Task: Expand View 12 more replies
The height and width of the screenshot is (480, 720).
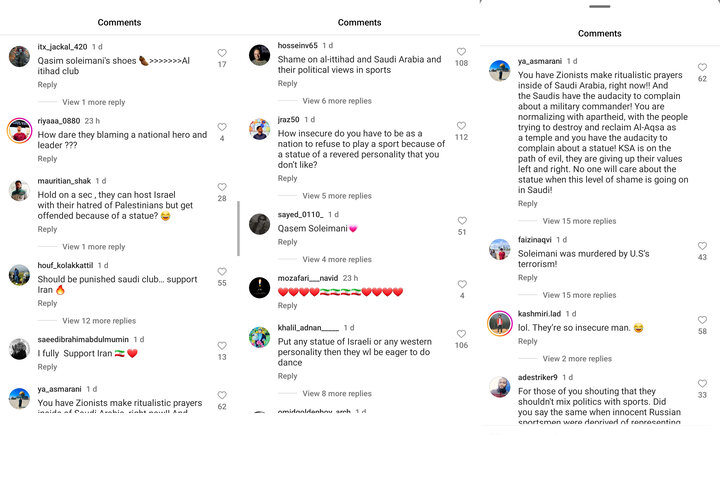Action: pyautogui.click(x=99, y=321)
